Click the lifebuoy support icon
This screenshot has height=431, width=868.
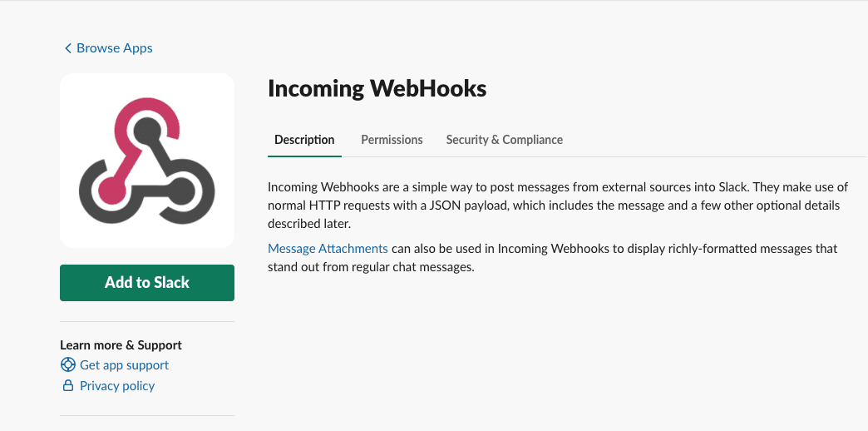click(x=68, y=365)
